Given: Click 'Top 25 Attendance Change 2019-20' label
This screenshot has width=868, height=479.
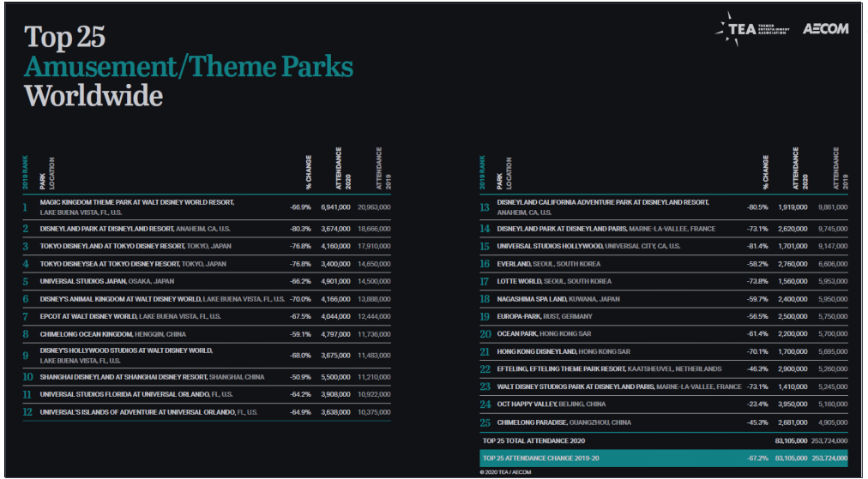Looking at the screenshot, I should tap(541, 458).
